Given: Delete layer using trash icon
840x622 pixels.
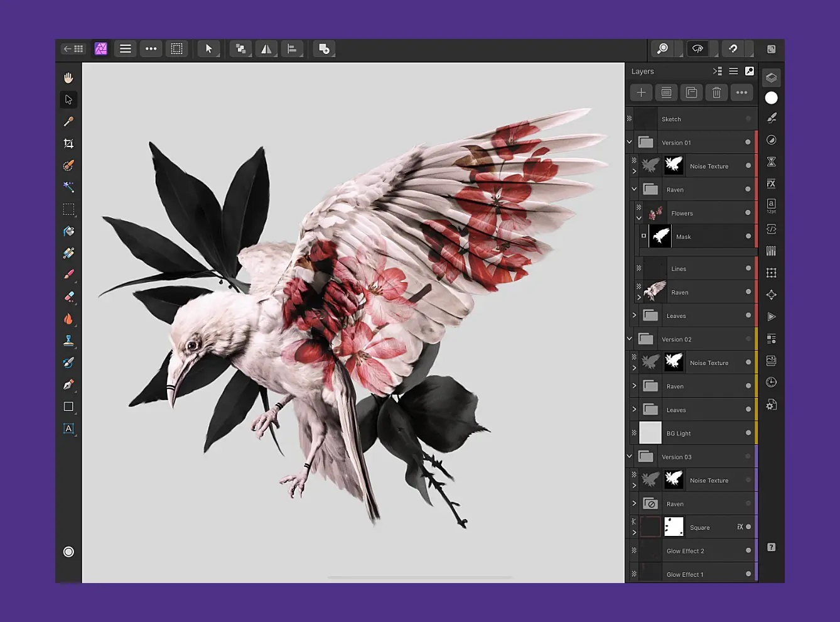Looking at the screenshot, I should pos(716,93).
